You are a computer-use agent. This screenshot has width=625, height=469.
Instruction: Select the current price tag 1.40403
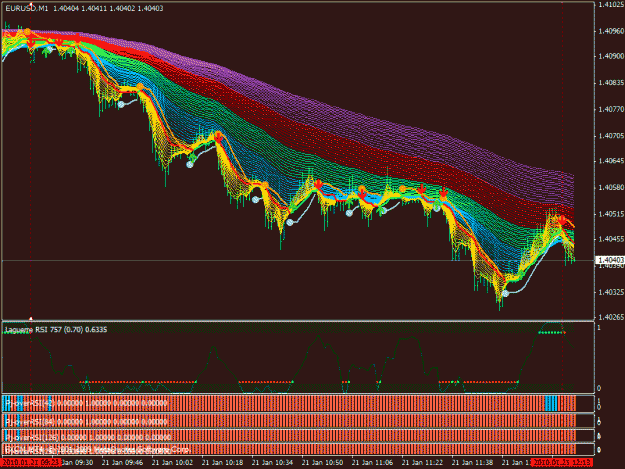(610, 260)
